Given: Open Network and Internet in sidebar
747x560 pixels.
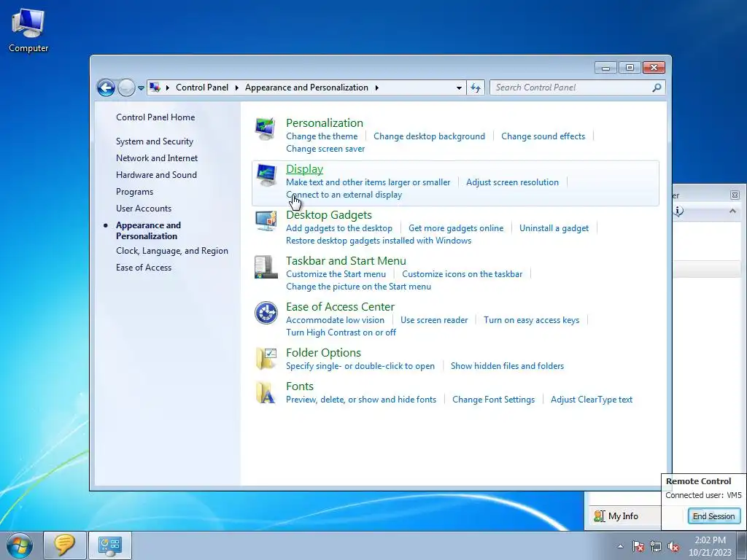Looking at the screenshot, I should [x=157, y=158].
